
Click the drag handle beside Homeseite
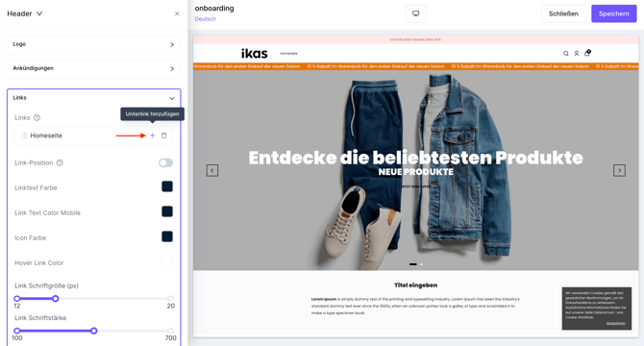(x=25, y=136)
